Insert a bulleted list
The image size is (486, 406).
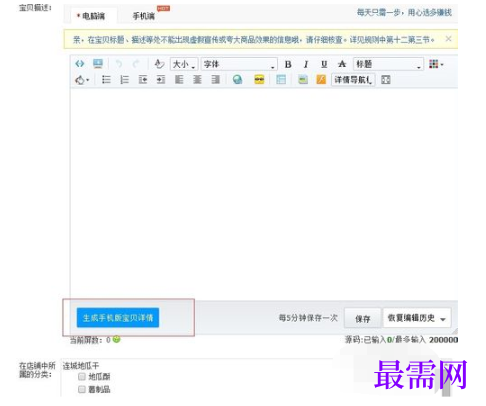click(106, 80)
